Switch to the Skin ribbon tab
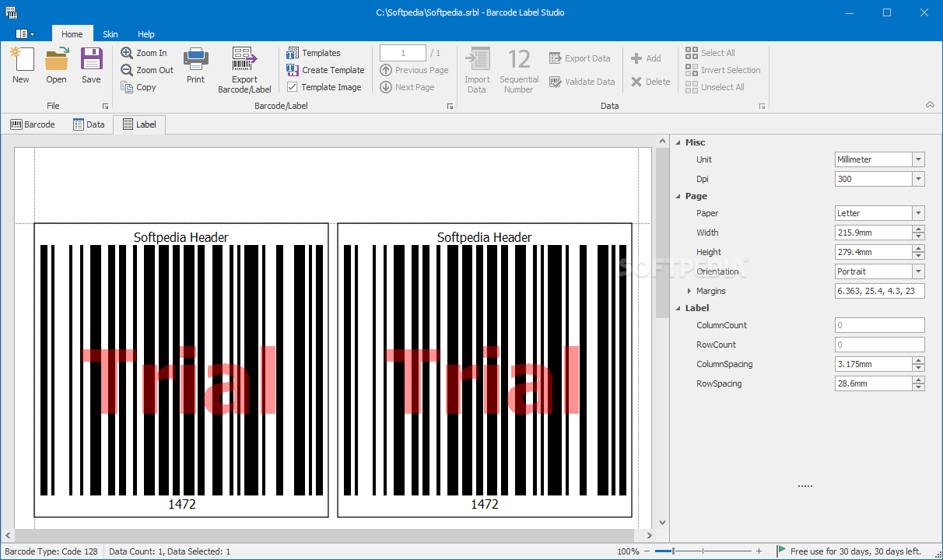The width and height of the screenshot is (943, 560). (110, 34)
